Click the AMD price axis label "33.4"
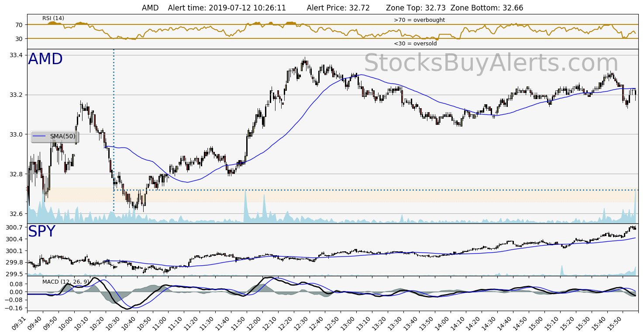This screenshot has height=336, width=644. (16, 55)
